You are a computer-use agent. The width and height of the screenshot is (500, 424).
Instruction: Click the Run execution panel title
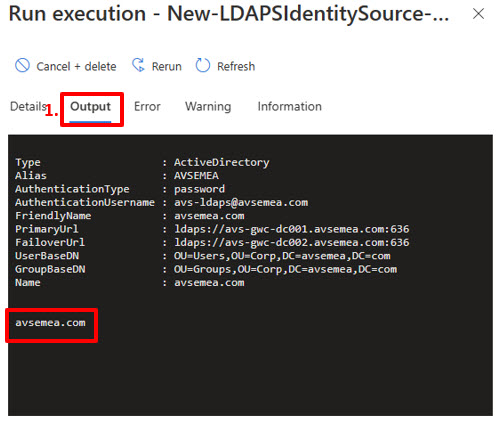pos(229,14)
